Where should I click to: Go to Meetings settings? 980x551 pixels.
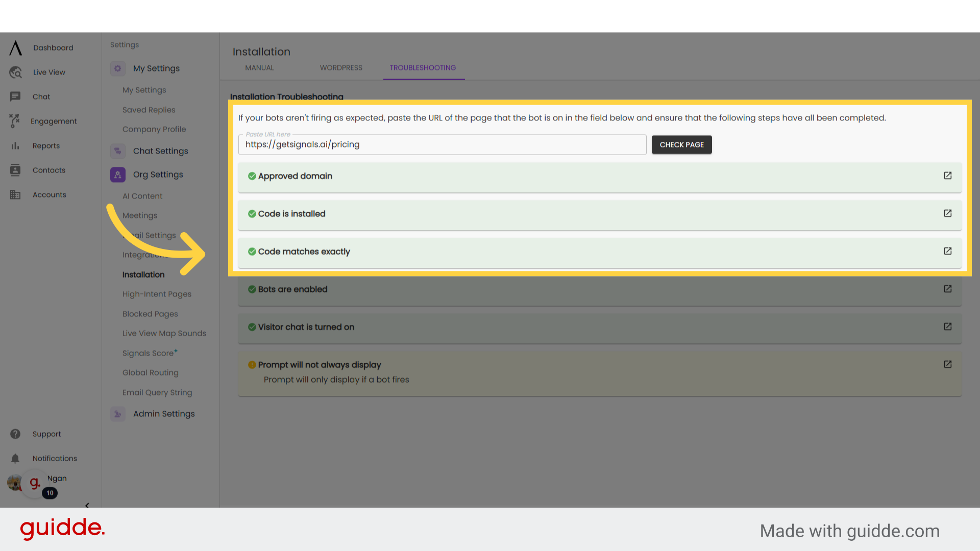[x=140, y=215]
